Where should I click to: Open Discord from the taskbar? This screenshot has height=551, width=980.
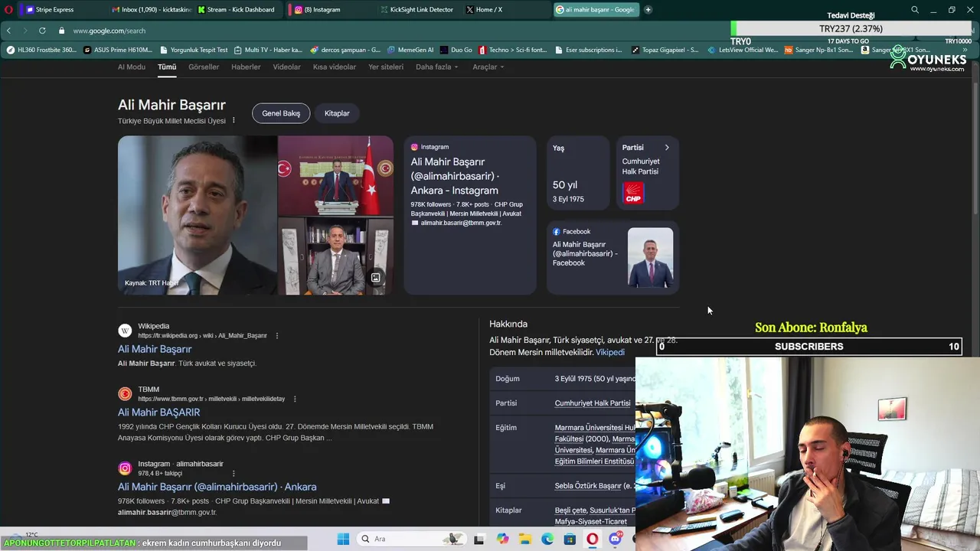tap(615, 540)
